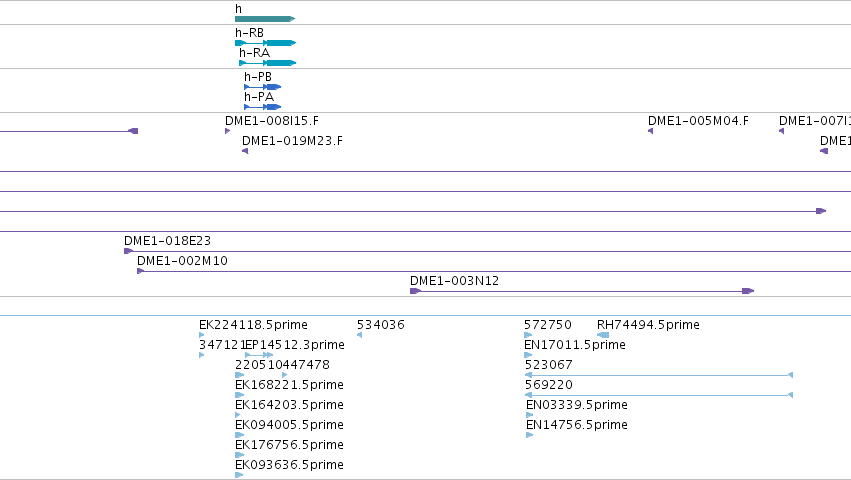This screenshot has width=851, height=480.
Task: Select the h-RB transcript glyph
Action: pos(265,43)
